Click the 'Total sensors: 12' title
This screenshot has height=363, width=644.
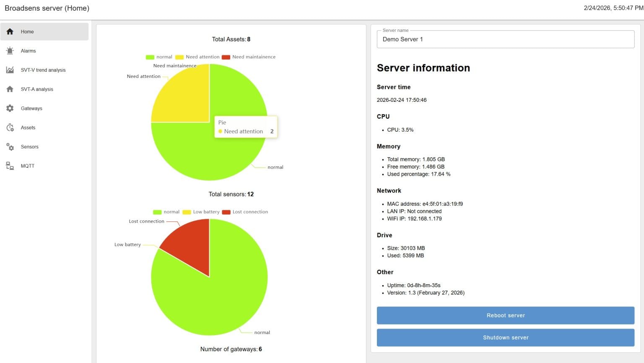[231, 194]
